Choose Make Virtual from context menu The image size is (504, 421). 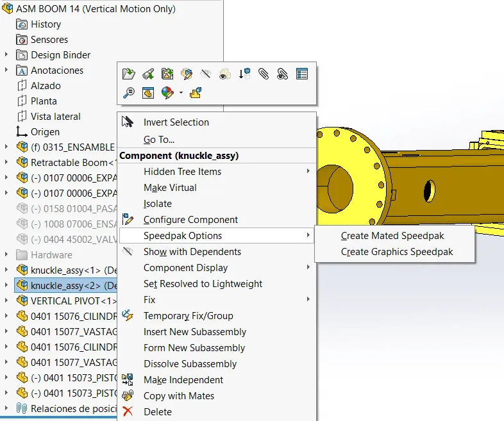point(170,188)
